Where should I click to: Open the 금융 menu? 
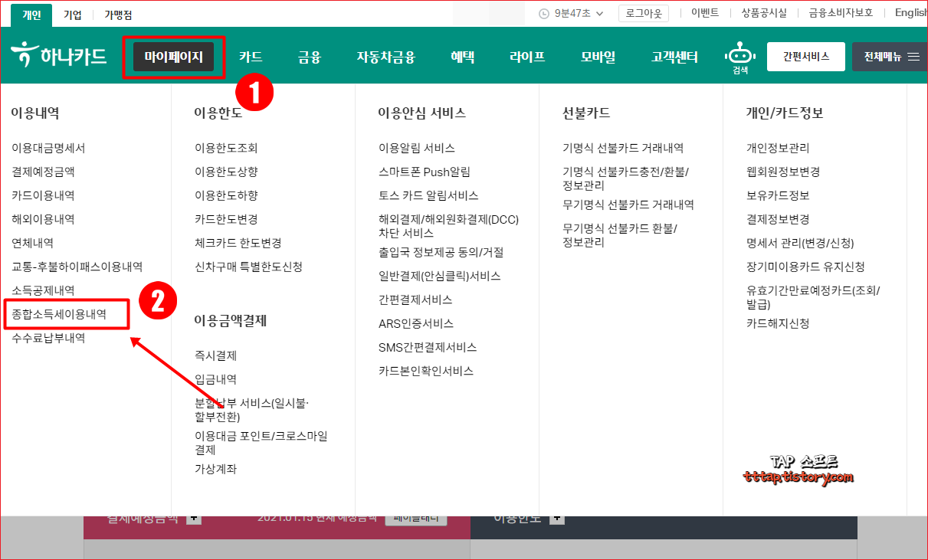pos(310,57)
